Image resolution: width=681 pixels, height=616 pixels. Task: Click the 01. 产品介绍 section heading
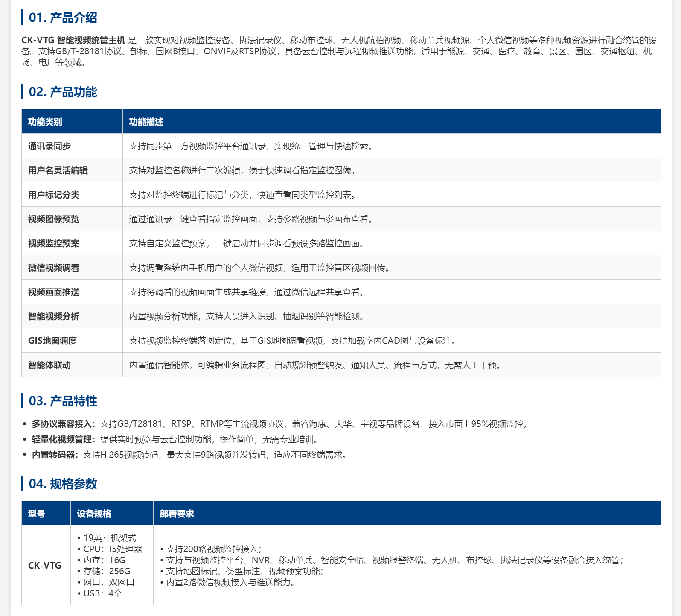[63, 18]
